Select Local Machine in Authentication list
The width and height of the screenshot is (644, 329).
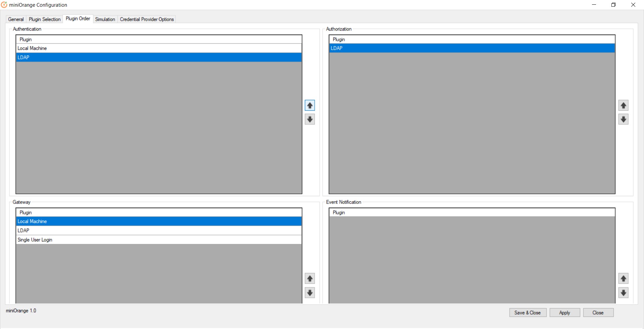(159, 48)
